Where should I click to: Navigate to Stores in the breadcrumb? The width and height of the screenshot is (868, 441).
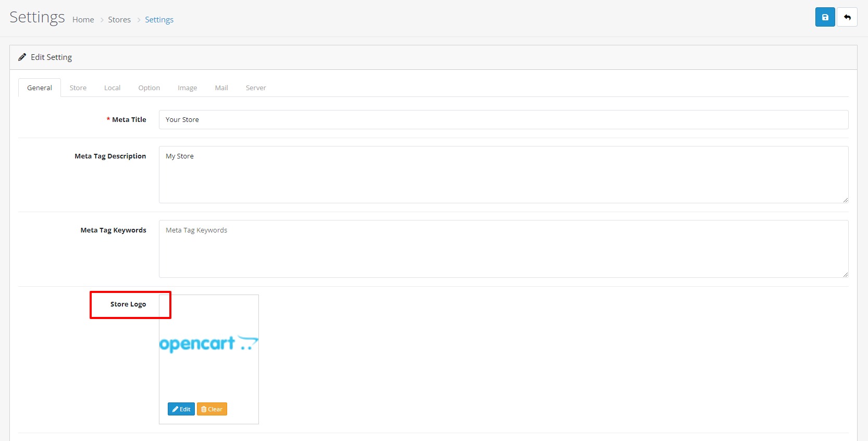(119, 20)
